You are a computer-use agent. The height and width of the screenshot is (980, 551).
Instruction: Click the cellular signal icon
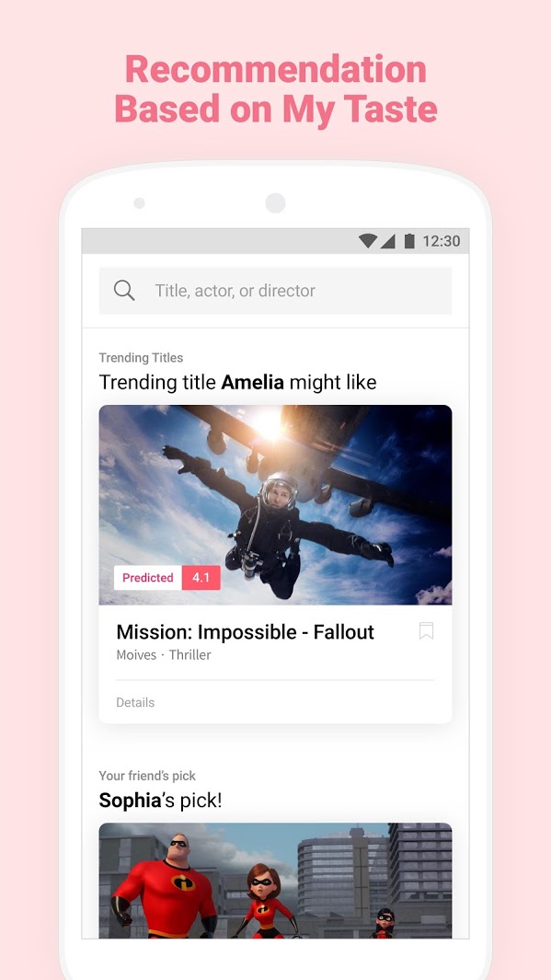click(x=387, y=241)
